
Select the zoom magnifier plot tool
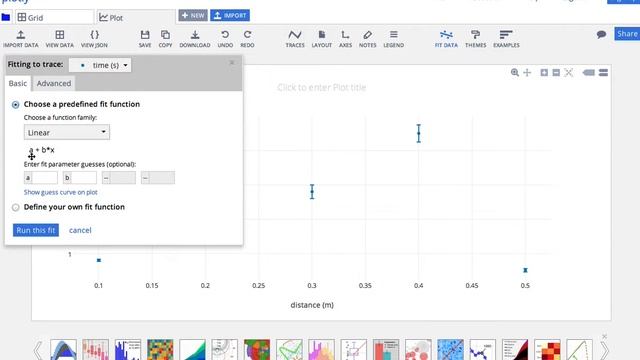coord(515,73)
